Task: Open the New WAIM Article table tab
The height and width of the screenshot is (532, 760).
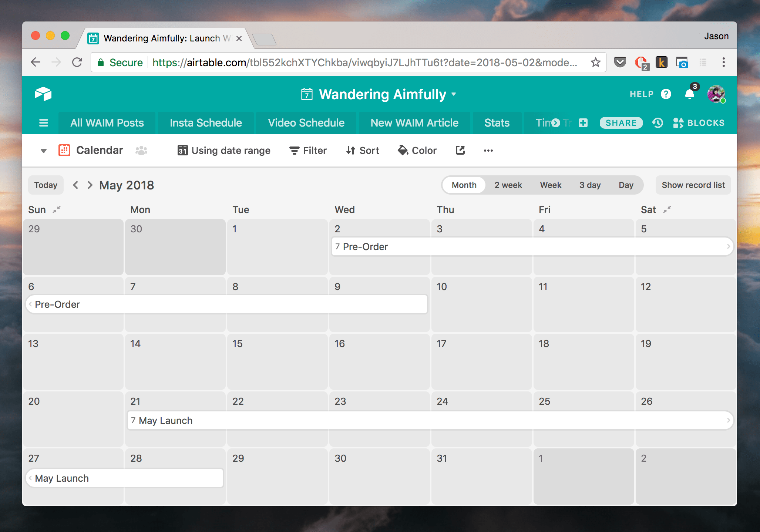Action: [x=414, y=123]
